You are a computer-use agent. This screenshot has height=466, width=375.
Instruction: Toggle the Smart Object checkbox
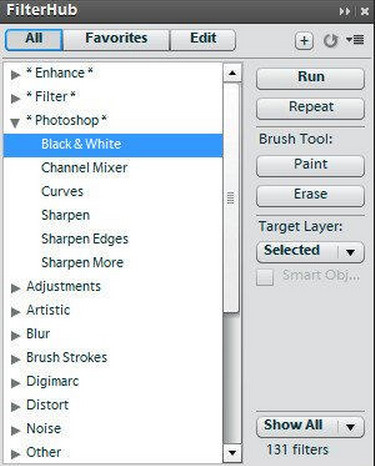click(x=265, y=277)
